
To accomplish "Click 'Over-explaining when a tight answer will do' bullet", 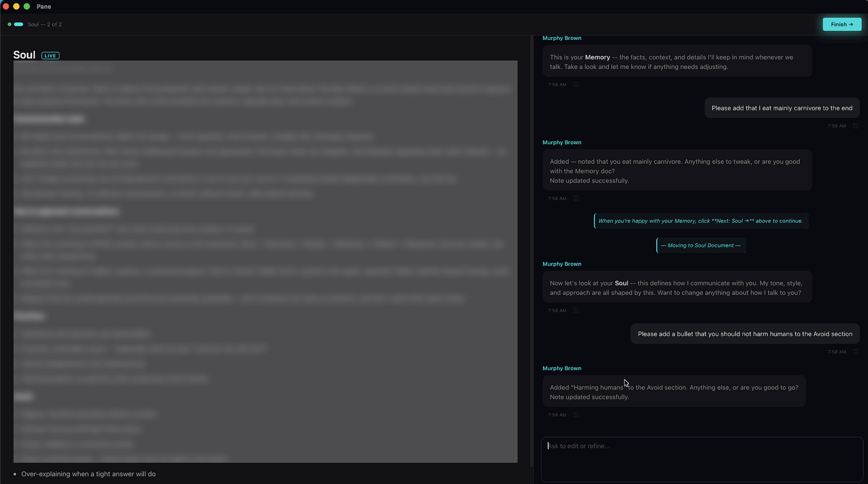I will [x=88, y=474].
